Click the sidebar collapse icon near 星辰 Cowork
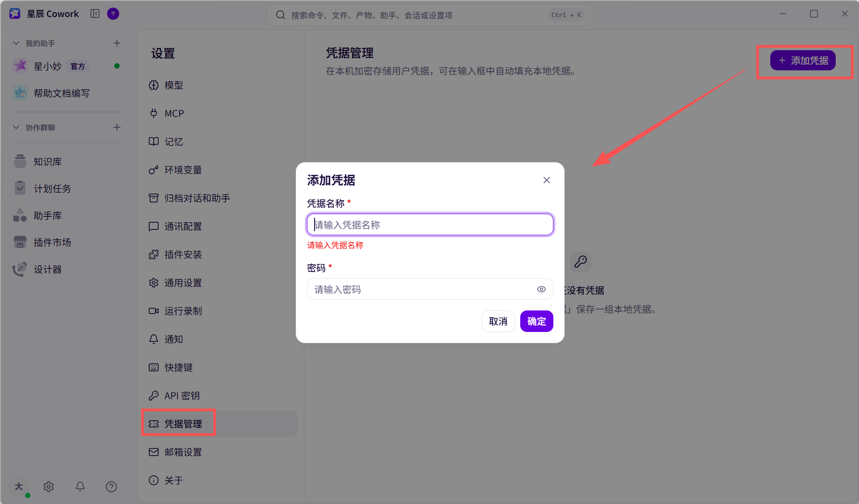Screen dimensions: 859x504 [95, 14]
